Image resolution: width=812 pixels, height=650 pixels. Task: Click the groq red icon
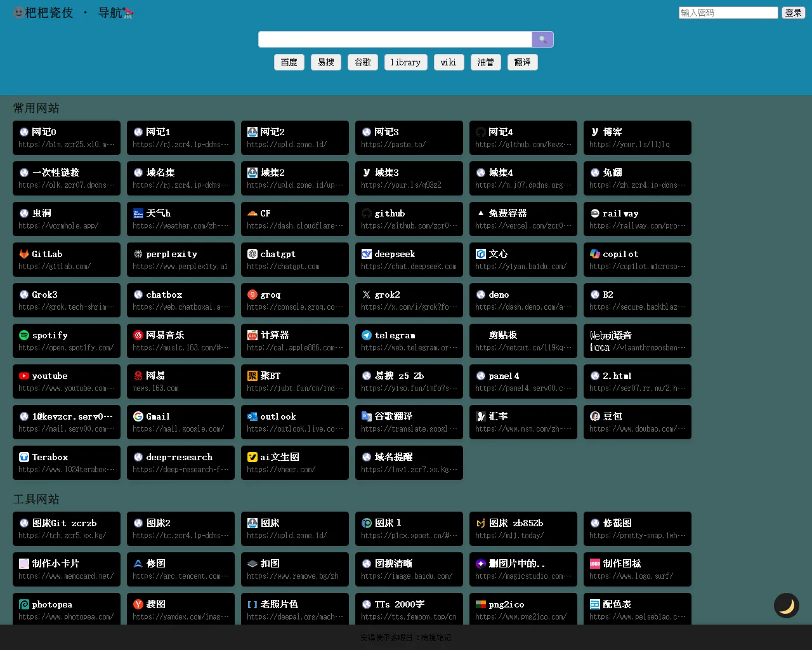click(x=252, y=295)
